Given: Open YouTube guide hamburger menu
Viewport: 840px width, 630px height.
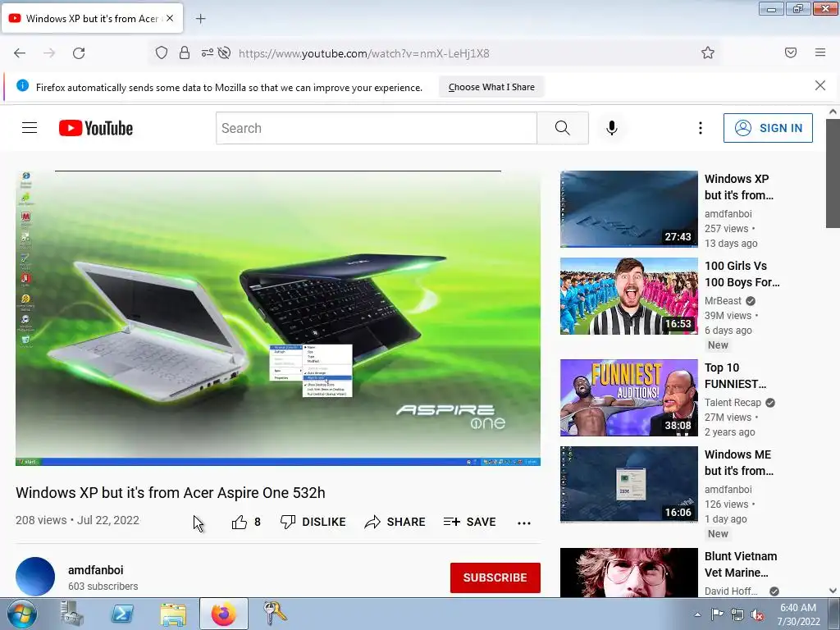Looking at the screenshot, I should click(x=30, y=128).
